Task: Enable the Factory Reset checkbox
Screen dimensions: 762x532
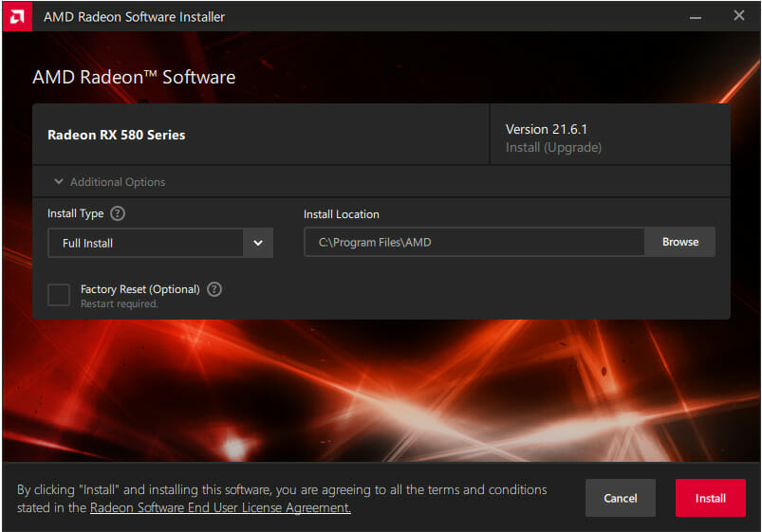Action: 59,295
